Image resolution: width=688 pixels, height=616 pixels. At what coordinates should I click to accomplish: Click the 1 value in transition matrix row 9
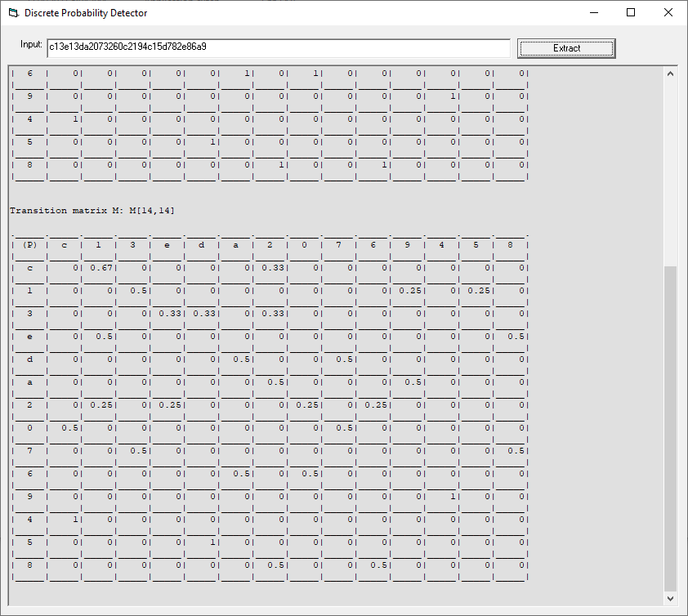(x=453, y=496)
